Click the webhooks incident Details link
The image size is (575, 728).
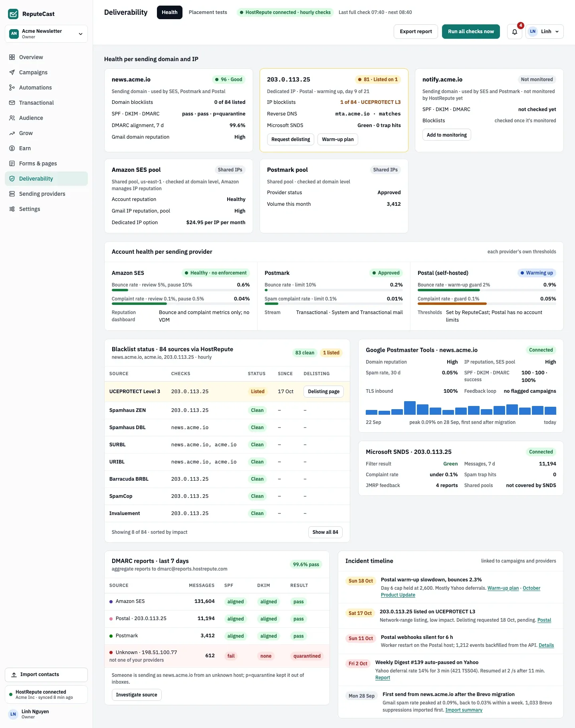546,645
